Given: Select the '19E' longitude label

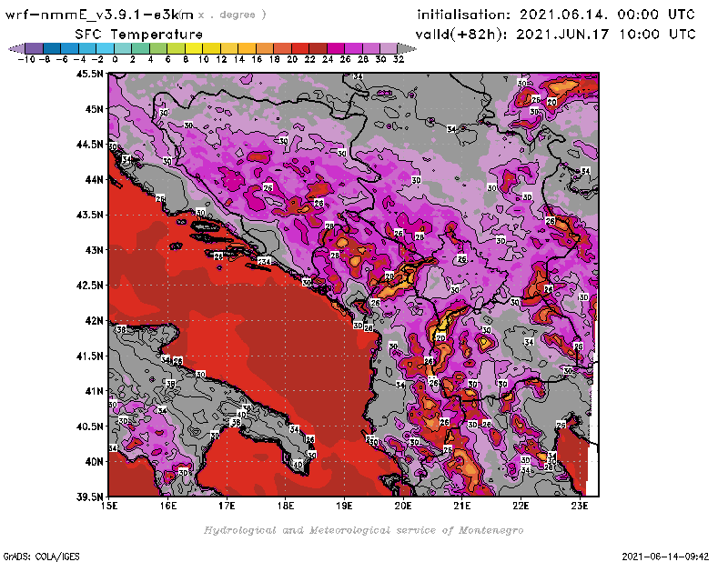Looking at the screenshot, I should click(344, 506).
